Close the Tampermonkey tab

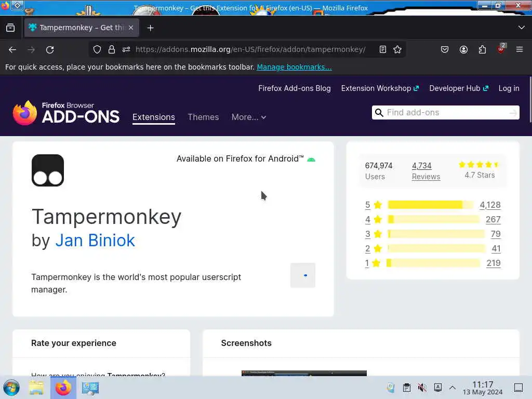pos(131,28)
